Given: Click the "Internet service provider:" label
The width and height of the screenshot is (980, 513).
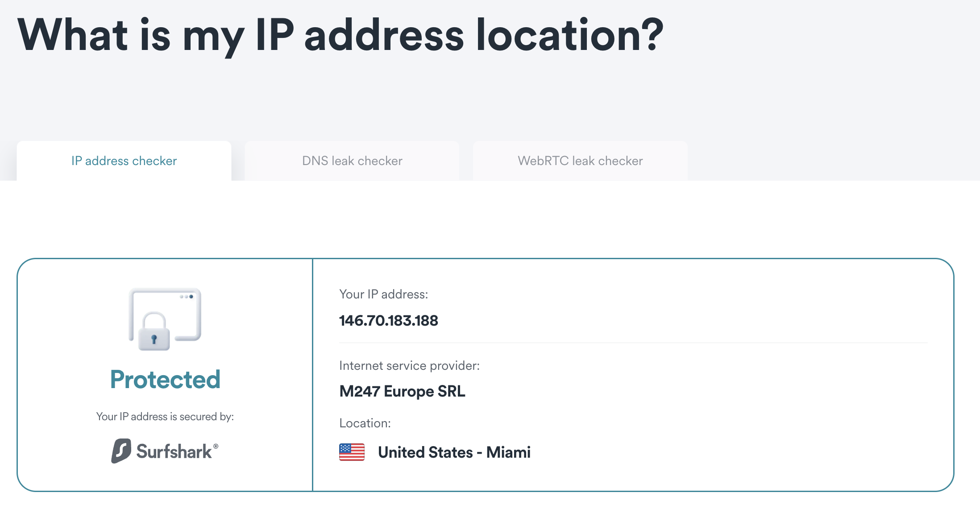Looking at the screenshot, I should [x=409, y=366].
